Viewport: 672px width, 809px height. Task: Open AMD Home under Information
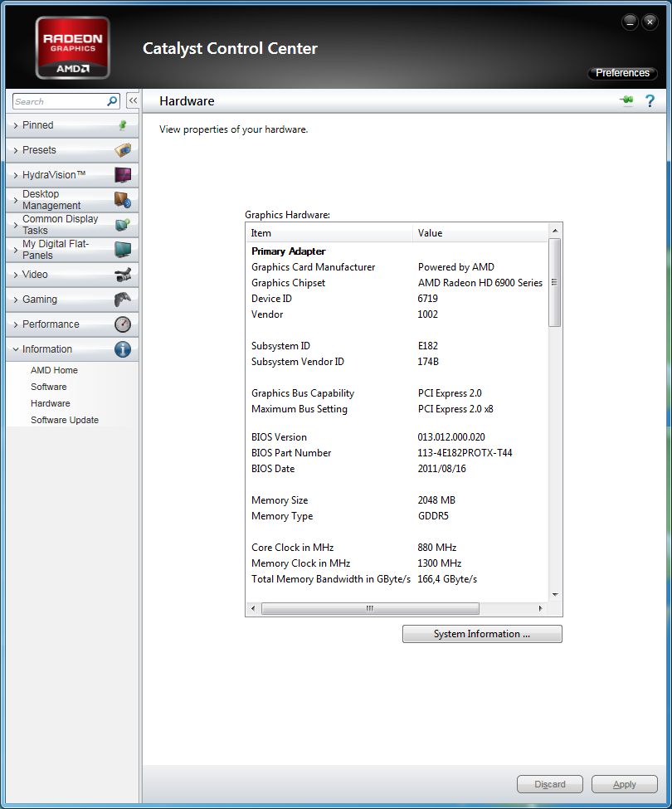pyautogui.click(x=54, y=370)
